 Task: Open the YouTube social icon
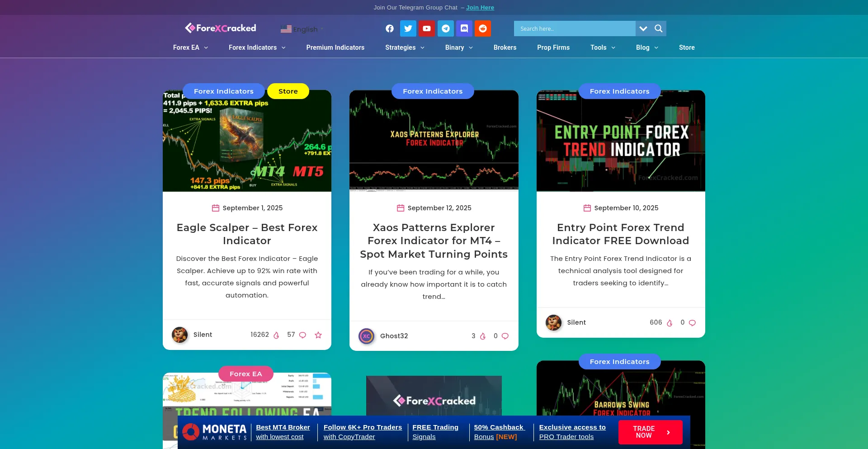click(x=427, y=28)
